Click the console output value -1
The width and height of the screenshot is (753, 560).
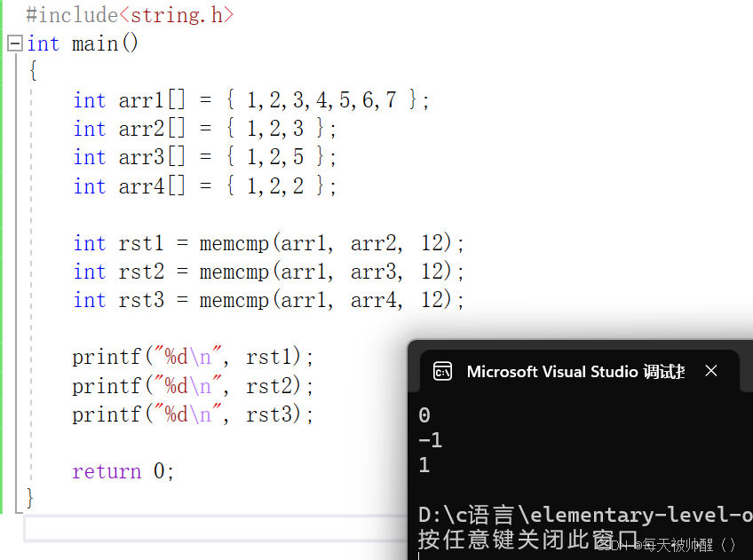point(431,440)
